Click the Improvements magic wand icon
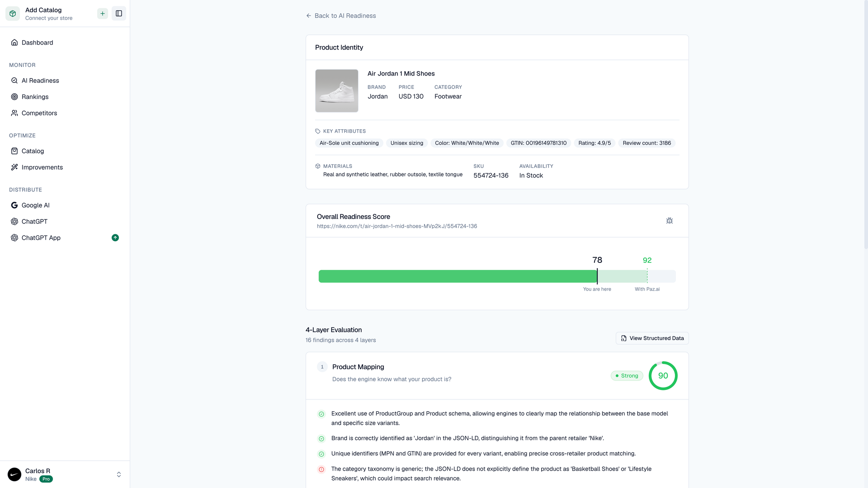Screen dimensions: 868x488 coord(14,167)
